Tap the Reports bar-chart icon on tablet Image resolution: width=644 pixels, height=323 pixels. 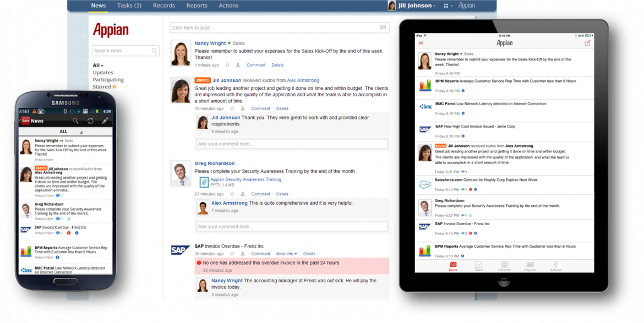tap(530, 266)
